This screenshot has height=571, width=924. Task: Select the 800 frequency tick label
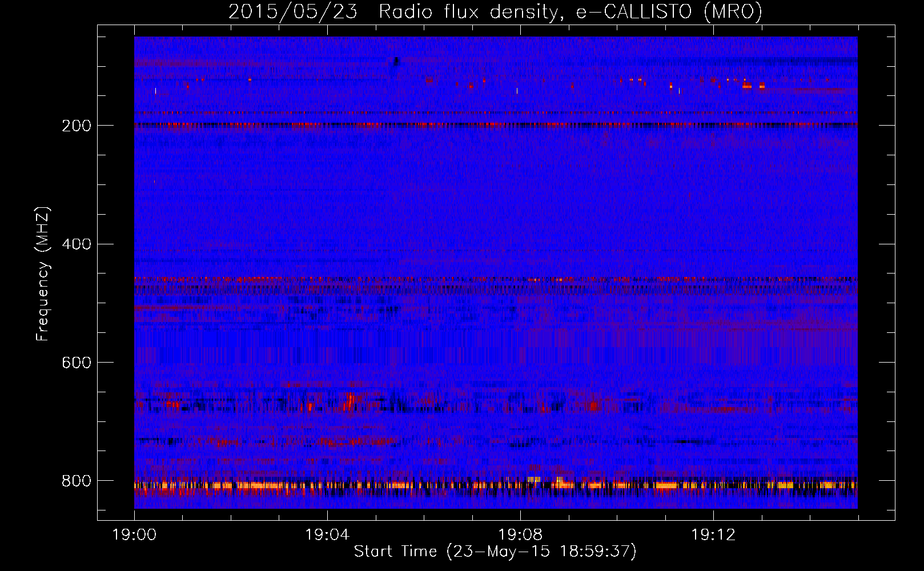[x=77, y=481]
